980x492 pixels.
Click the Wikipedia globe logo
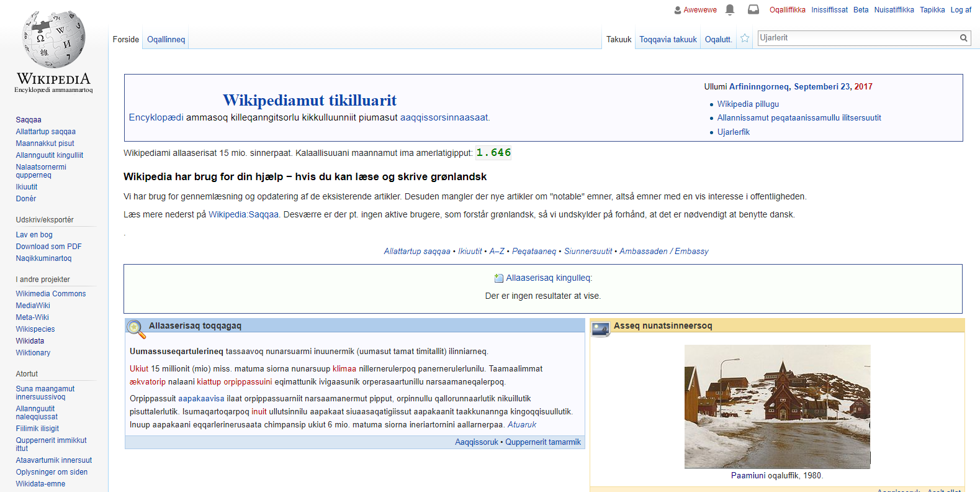click(53, 39)
